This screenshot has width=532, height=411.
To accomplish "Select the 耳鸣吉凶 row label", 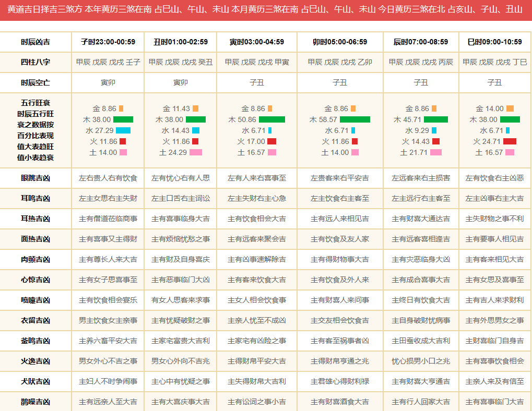I will tap(36, 198).
